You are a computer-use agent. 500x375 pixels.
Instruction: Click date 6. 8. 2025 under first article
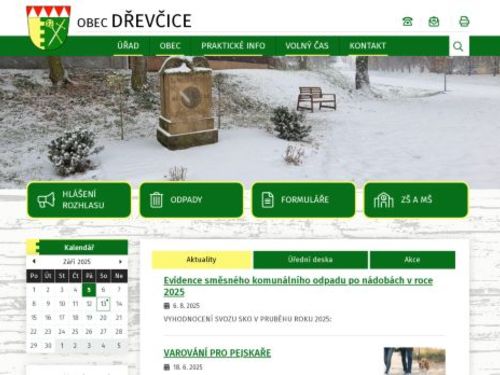pos(186,306)
